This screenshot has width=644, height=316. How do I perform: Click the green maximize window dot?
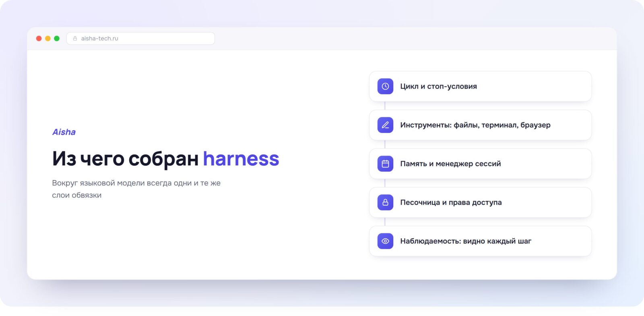(x=57, y=38)
